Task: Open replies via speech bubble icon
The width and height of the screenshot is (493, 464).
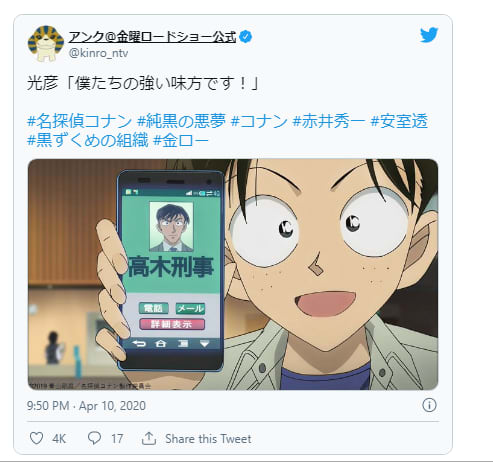Action: pos(94,438)
